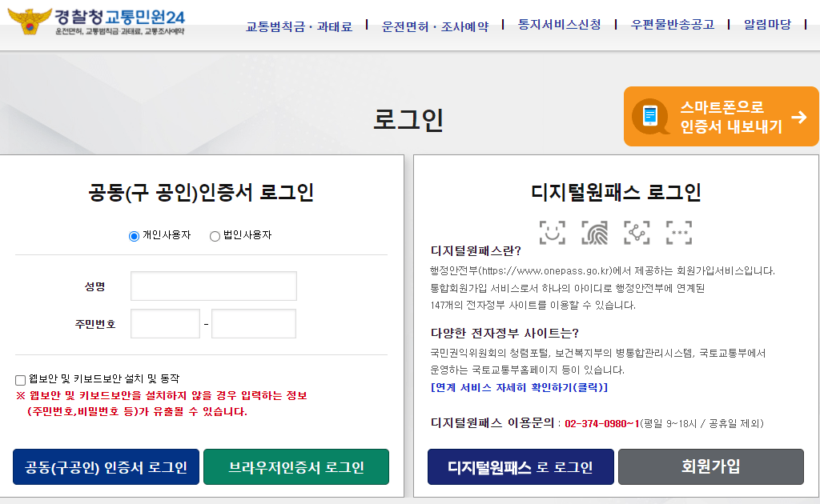Open 운전면허·조사예약 menu
Viewport: 820px width, 504px height.
click(x=435, y=26)
